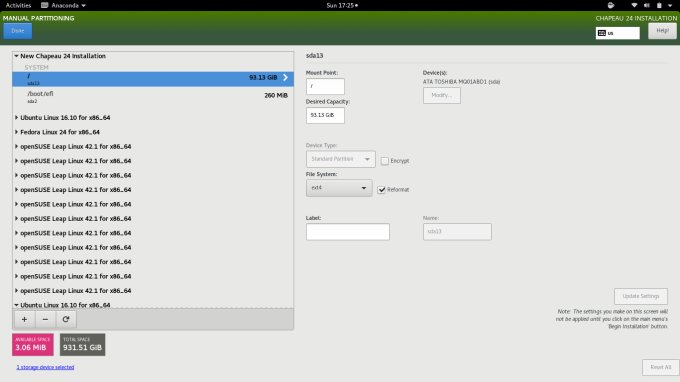The width and height of the screenshot is (680, 382).
Task: Click the Name field showing sda13
Action: point(457,232)
